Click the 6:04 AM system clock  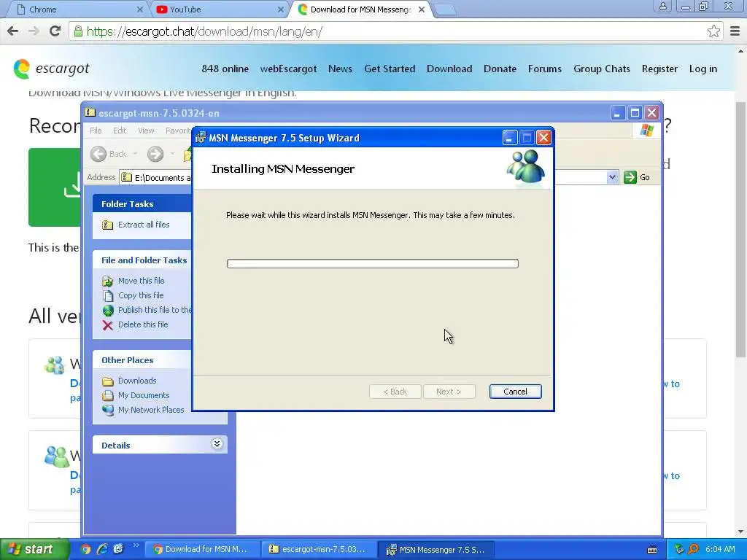click(x=720, y=549)
